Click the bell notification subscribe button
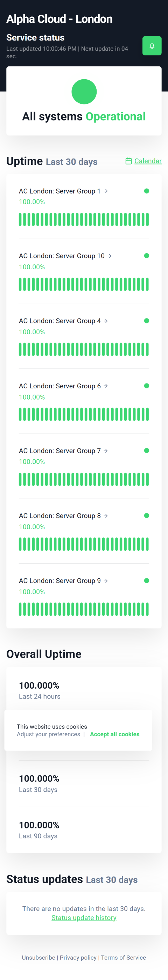 pos(152,46)
